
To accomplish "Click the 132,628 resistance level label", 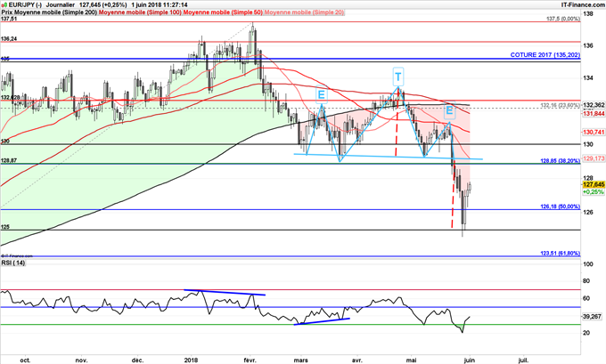I will click(x=10, y=98).
